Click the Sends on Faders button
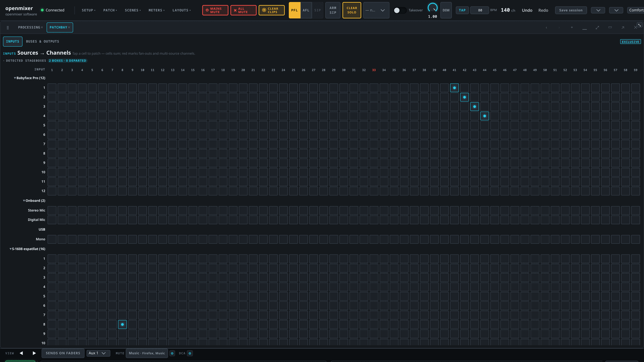The height and width of the screenshot is (362, 644). click(x=63, y=353)
